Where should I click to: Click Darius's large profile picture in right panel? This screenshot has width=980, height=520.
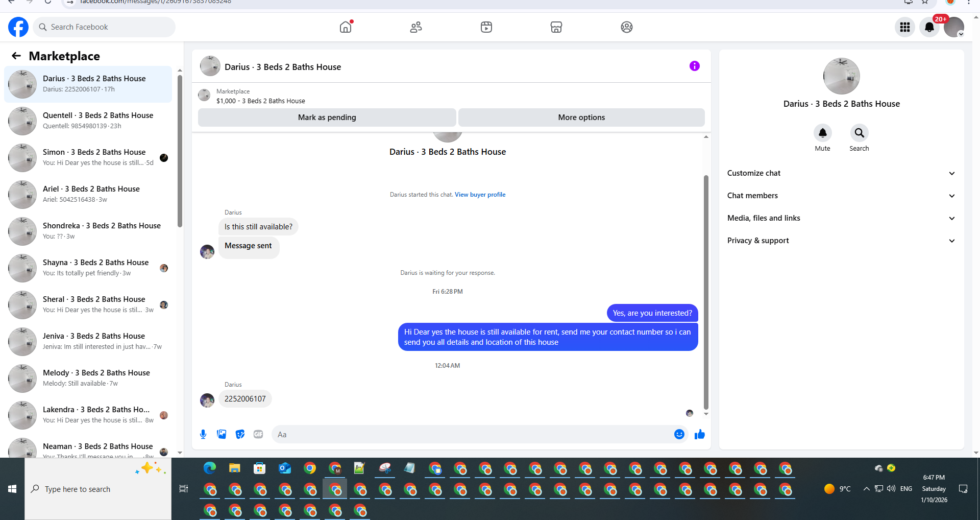tap(842, 76)
